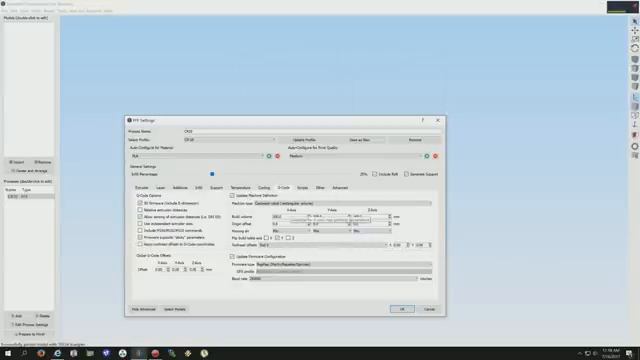Open Firefox from the taskbar
Image resolution: width=640 pixels, height=360 pixels.
[41, 353]
